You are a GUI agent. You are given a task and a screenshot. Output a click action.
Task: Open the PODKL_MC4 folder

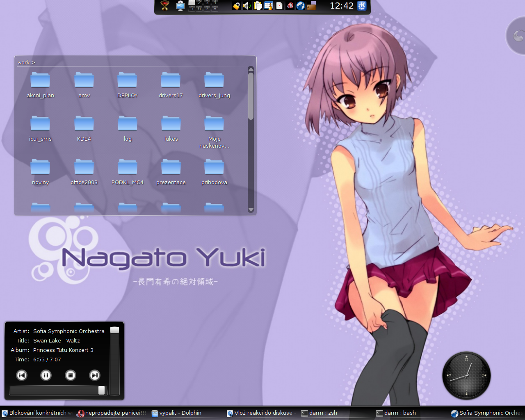pos(128,172)
